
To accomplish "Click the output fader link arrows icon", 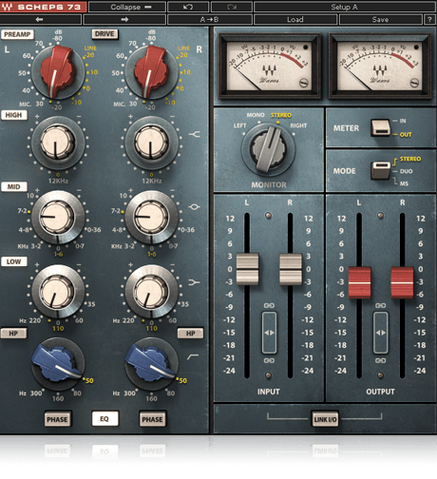I will [380, 333].
